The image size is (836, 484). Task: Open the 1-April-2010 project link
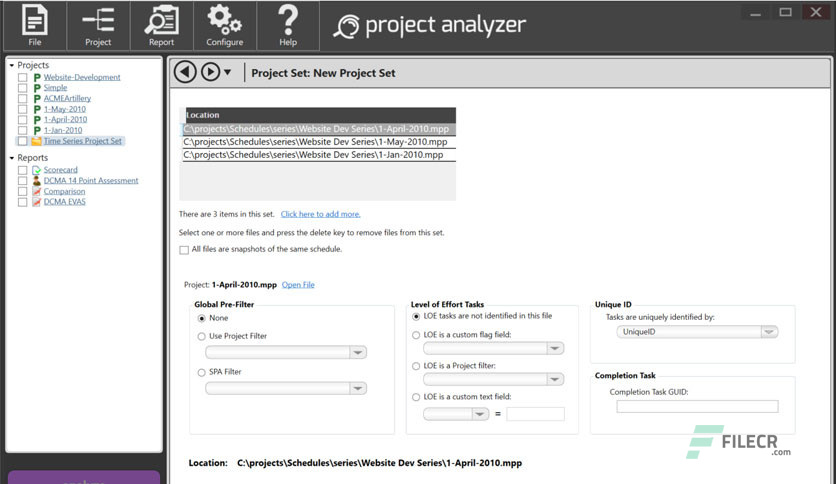65,120
